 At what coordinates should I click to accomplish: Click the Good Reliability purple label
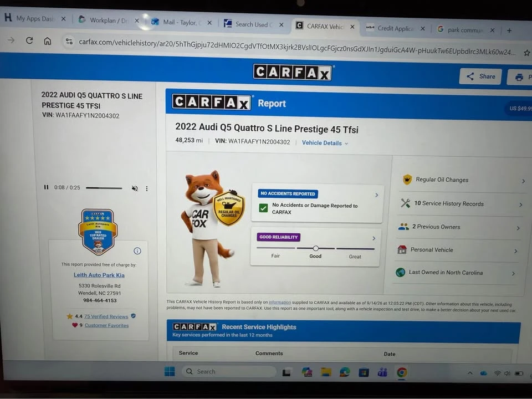point(279,237)
